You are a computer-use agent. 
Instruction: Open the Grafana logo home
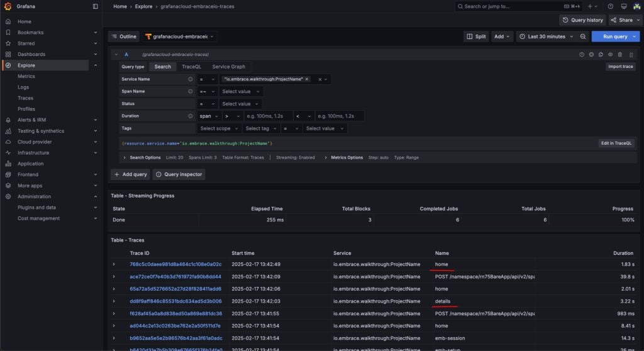[x=8, y=6]
